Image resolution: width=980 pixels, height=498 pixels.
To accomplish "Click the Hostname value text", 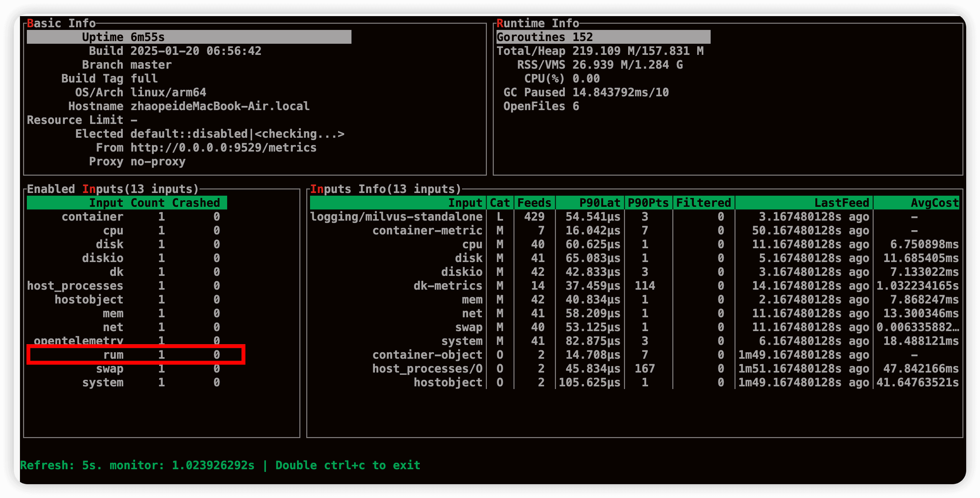I will pos(219,106).
